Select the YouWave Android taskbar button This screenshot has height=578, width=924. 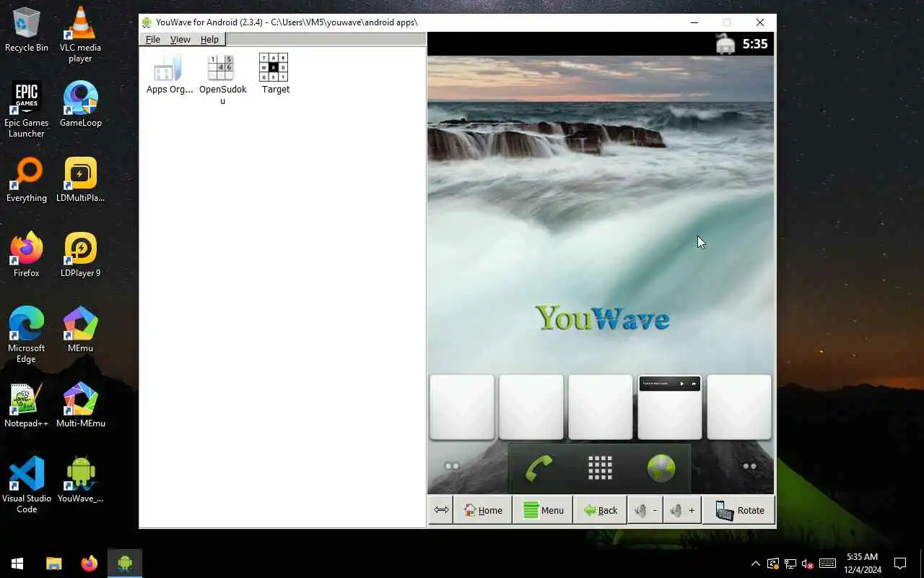pyautogui.click(x=125, y=564)
